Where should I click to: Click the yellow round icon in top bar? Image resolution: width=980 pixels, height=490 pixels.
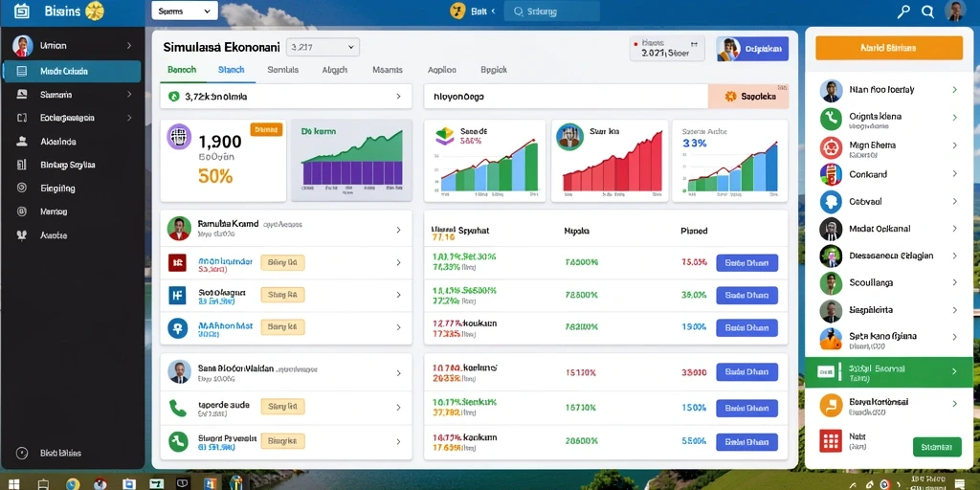pyautogui.click(x=458, y=11)
